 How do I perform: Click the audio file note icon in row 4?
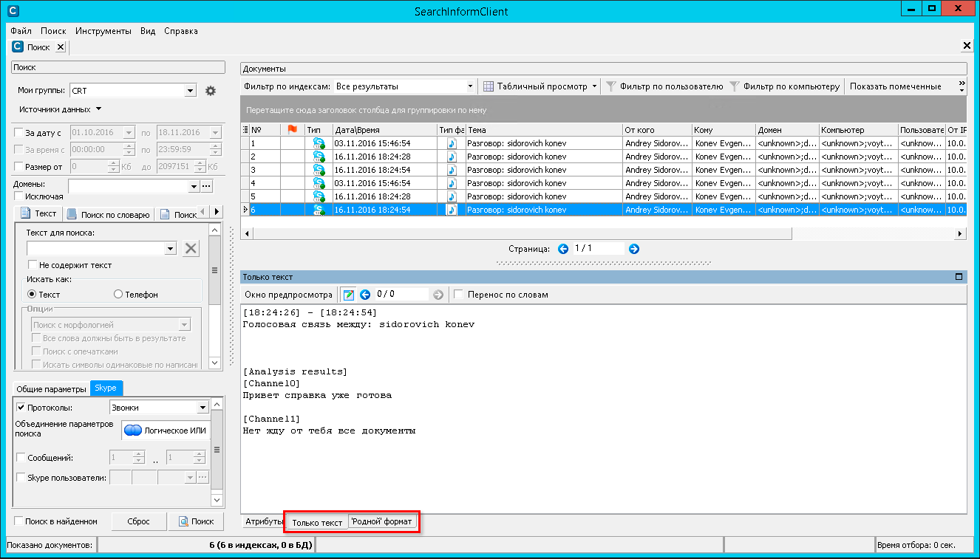click(452, 183)
